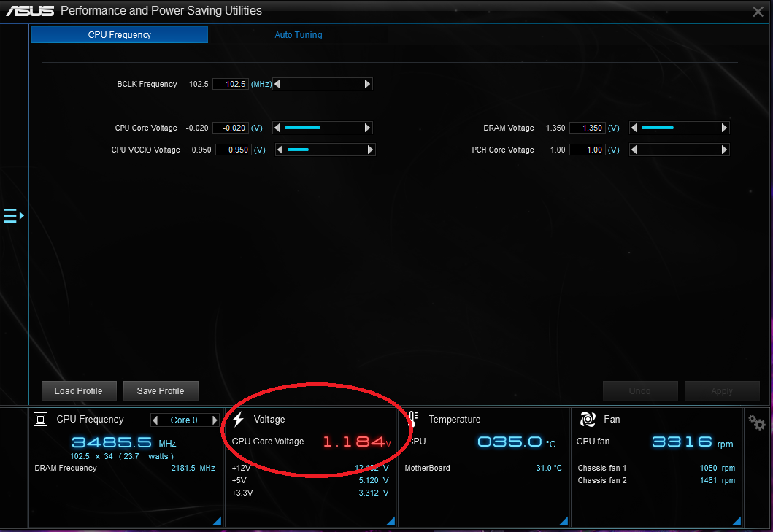Decrease CPU Core Voltage with left arrow

[277, 128]
